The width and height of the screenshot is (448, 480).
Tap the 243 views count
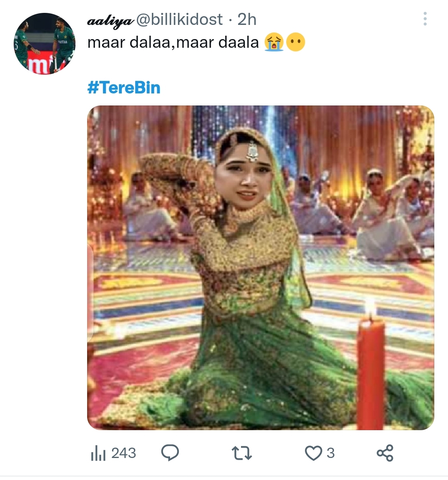123,454
